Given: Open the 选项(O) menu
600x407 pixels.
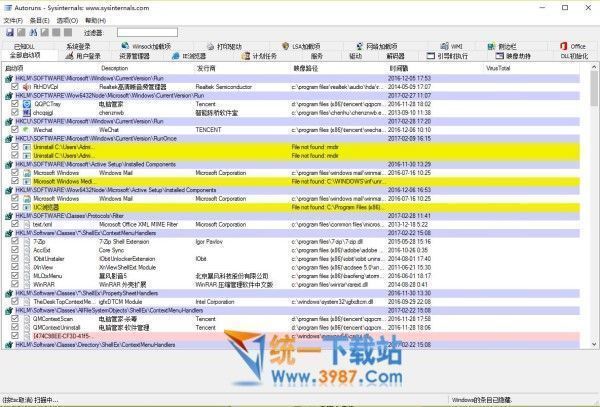Looking at the screenshot, I should (x=67, y=21).
